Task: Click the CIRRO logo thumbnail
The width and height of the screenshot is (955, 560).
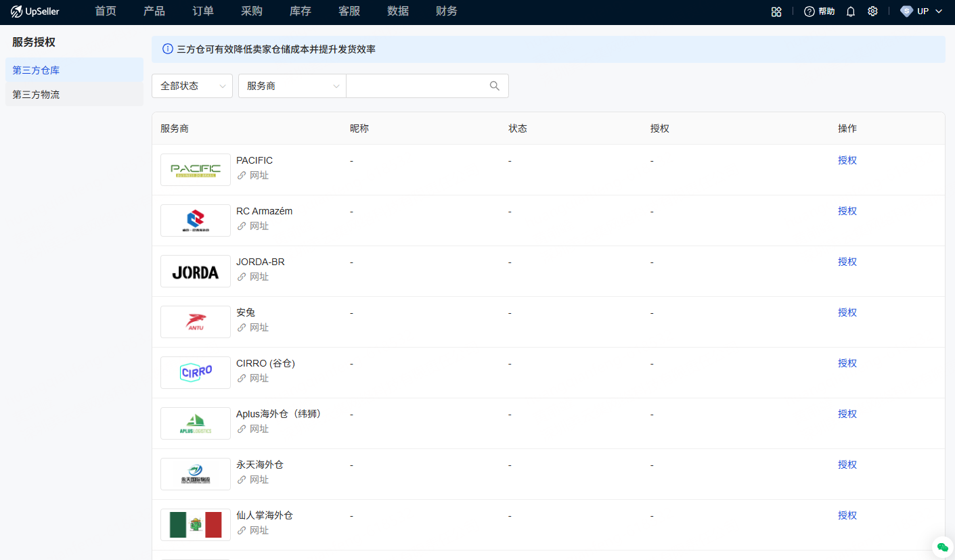Action: [x=196, y=373]
